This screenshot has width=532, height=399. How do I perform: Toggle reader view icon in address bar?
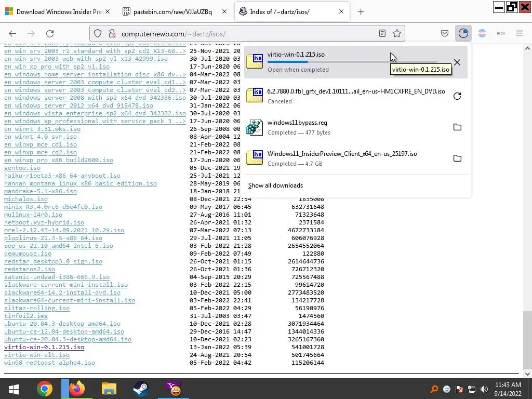[382, 33]
